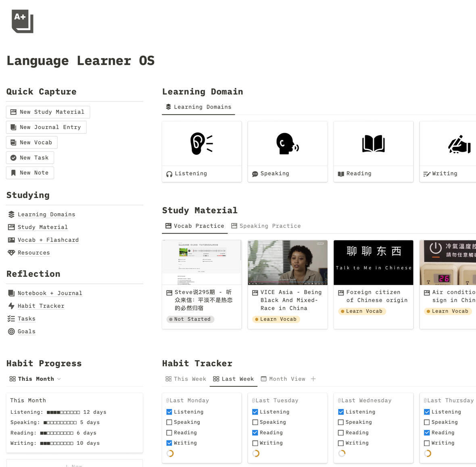Click the ear icon on Listening card

pos(201,144)
